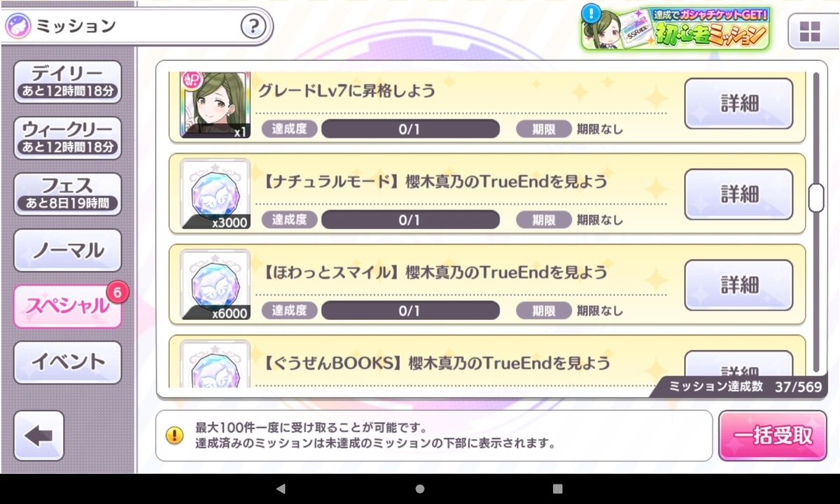Switch to the ウィークリー tab
The width and height of the screenshot is (840, 504).
(x=67, y=138)
